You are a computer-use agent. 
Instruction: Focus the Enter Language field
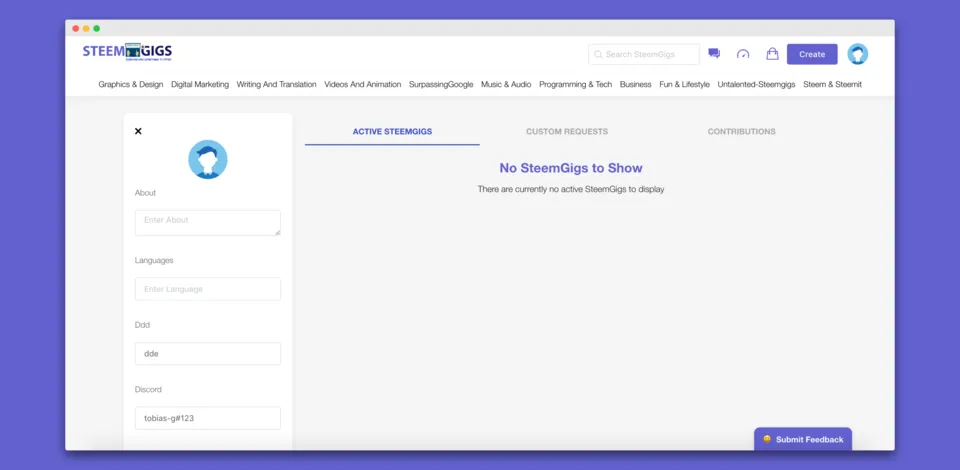(x=208, y=289)
